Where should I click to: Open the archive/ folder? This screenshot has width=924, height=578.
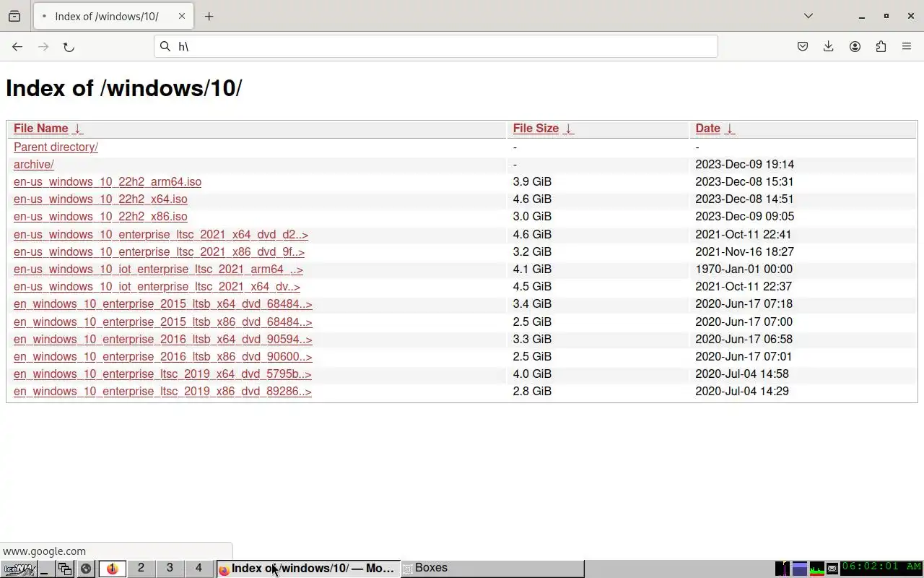(x=34, y=164)
